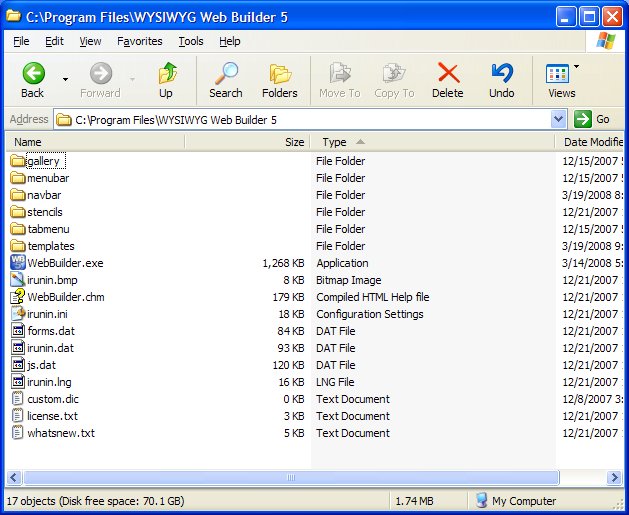Click the green Back arrow icon
The image size is (629, 515).
(x=33, y=73)
